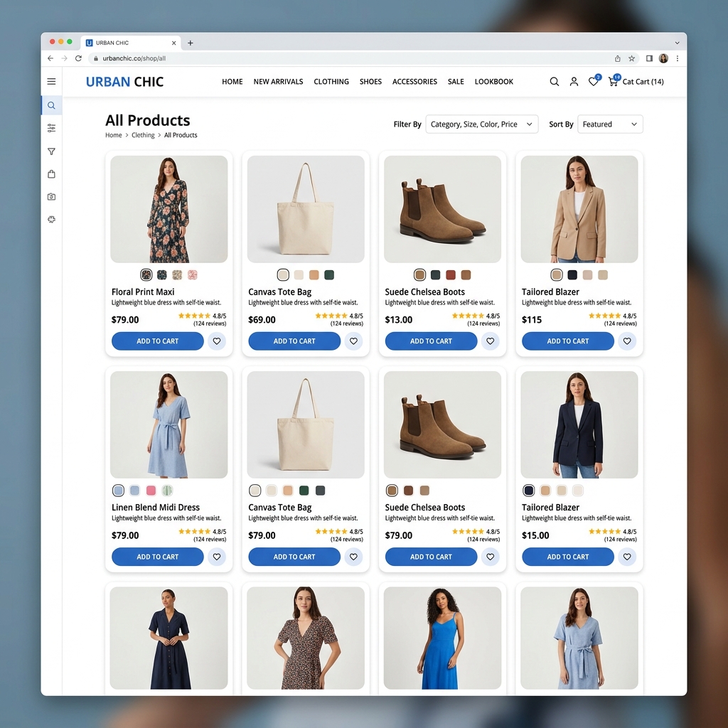Expand the browser tab options chevron
The height and width of the screenshot is (728, 728).
tap(676, 43)
